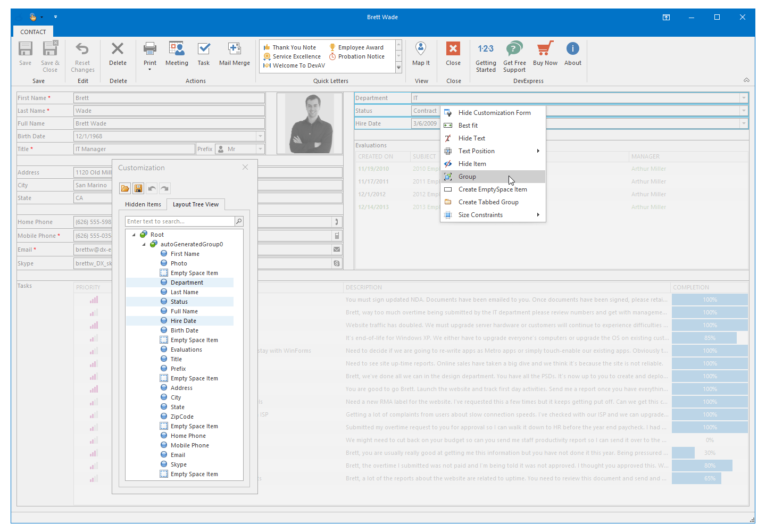The image size is (766, 532).
Task: Expand the Quick Letters gallery dropdown
Action: click(x=398, y=68)
